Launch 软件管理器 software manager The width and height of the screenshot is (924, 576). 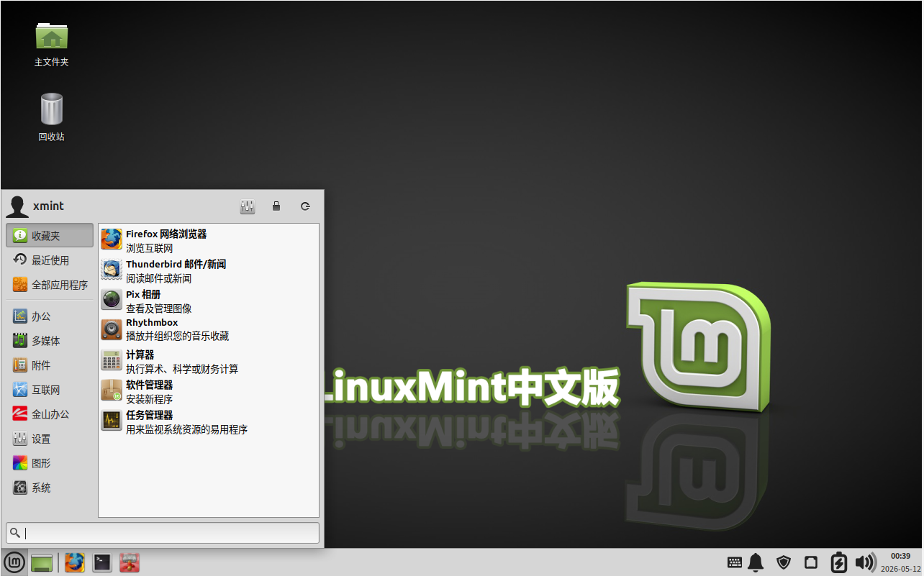pos(209,392)
